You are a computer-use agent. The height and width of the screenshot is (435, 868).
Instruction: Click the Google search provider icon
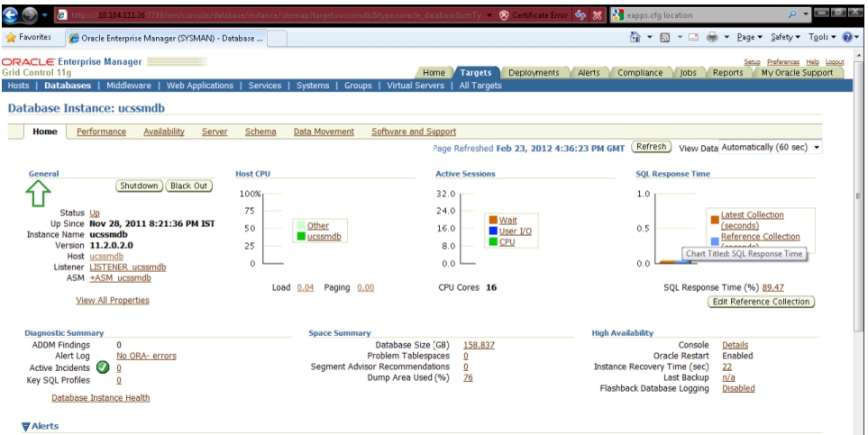tap(617, 15)
